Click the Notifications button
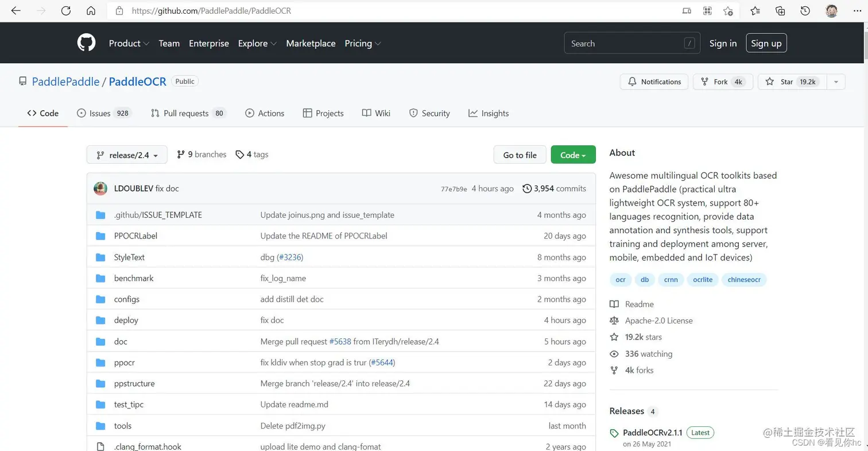Screen dimensions: 868x451 pyautogui.click(x=654, y=82)
